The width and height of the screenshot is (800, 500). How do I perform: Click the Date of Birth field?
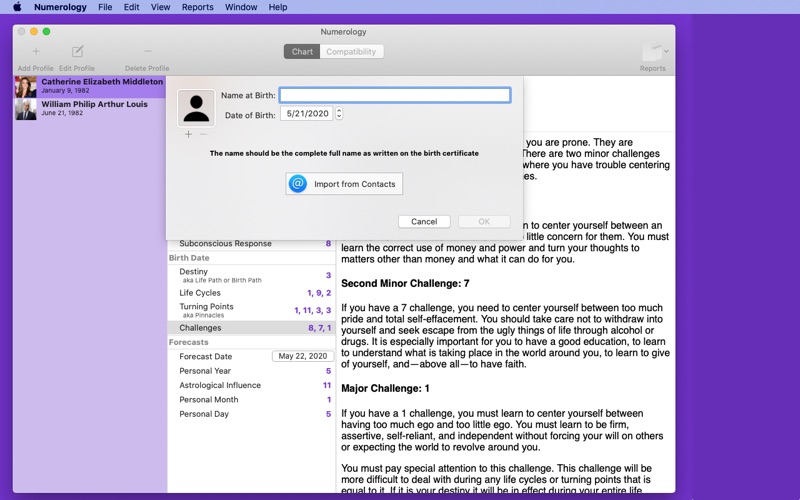tap(307, 114)
